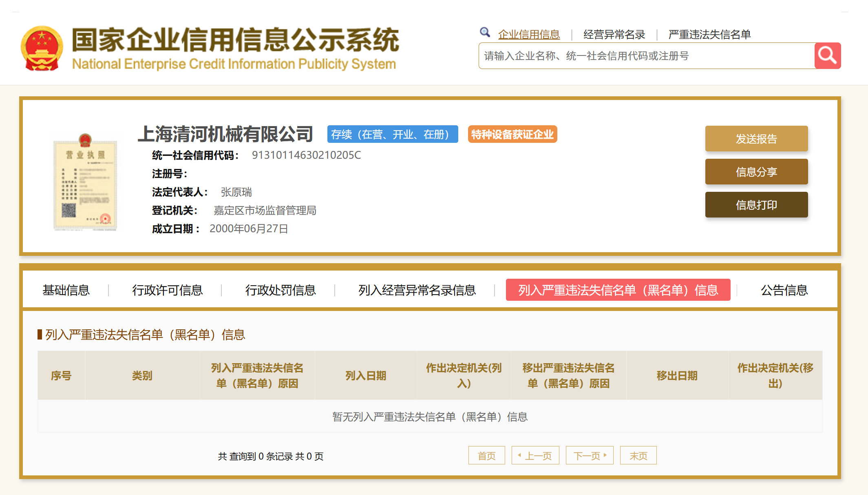The height and width of the screenshot is (495, 868).
Task: Select the 企业信用信息 search category
Action: [x=529, y=34]
